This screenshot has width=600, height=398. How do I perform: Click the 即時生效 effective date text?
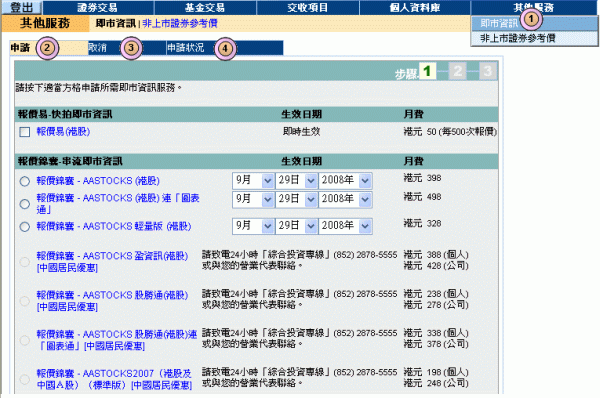click(x=301, y=132)
